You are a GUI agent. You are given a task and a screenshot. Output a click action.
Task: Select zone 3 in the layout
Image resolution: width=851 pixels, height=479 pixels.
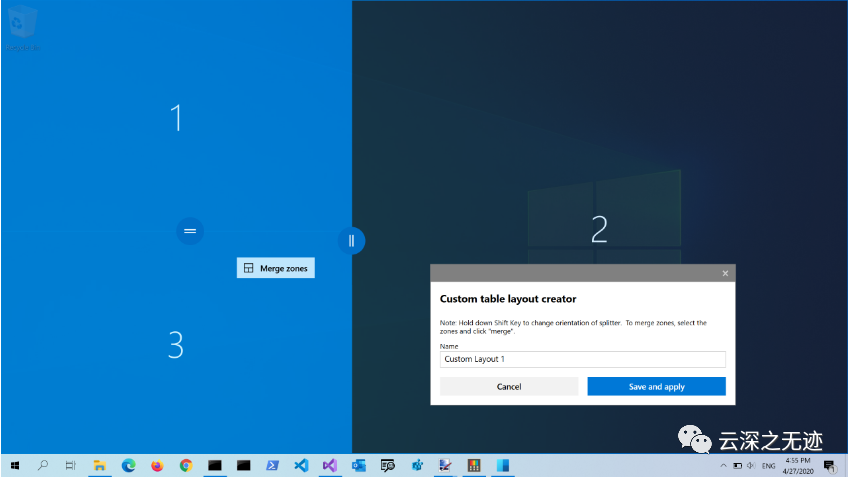pyautogui.click(x=176, y=345)
